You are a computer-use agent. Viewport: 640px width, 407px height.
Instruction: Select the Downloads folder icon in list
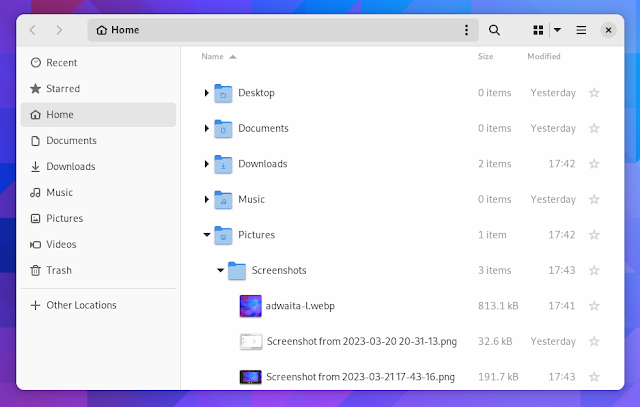click(223, 165)
